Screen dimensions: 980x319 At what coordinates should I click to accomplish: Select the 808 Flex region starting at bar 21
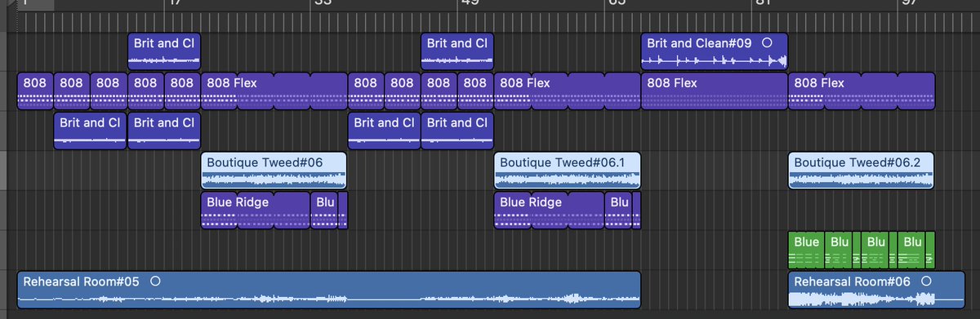coord(274,91)
